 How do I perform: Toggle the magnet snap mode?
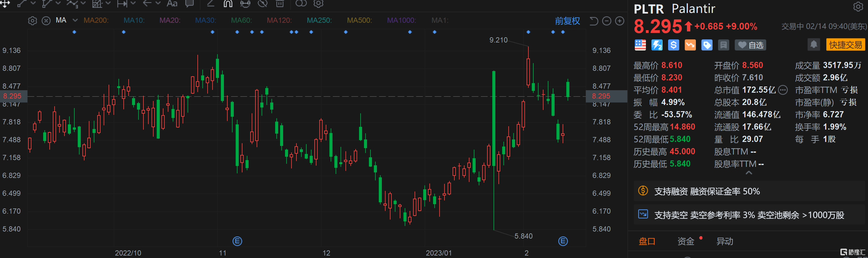pyautogui.click(x=228, y=3)
